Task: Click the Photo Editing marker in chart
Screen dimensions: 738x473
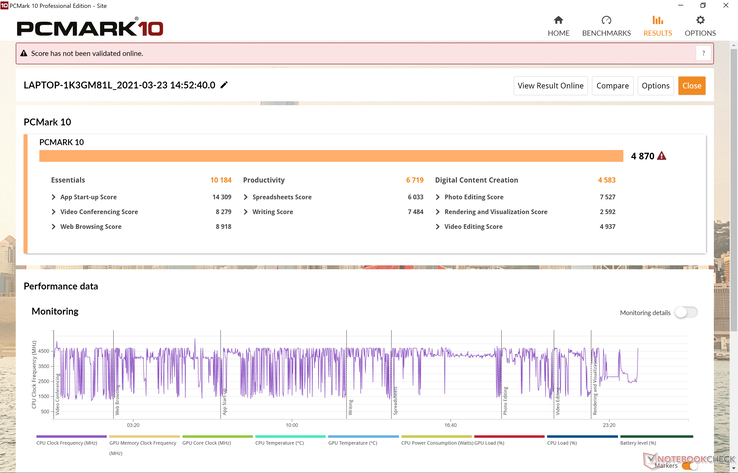Action: click(x=505, y=401)
